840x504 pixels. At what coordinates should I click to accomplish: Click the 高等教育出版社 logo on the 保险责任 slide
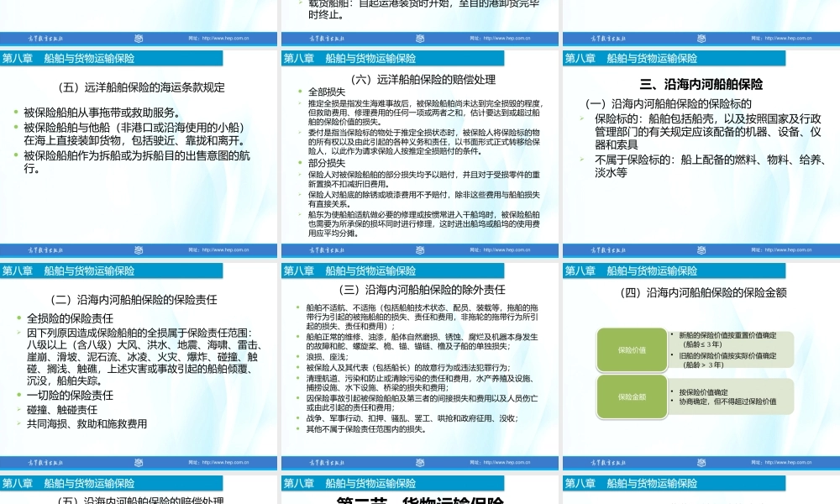coord(46,249)
